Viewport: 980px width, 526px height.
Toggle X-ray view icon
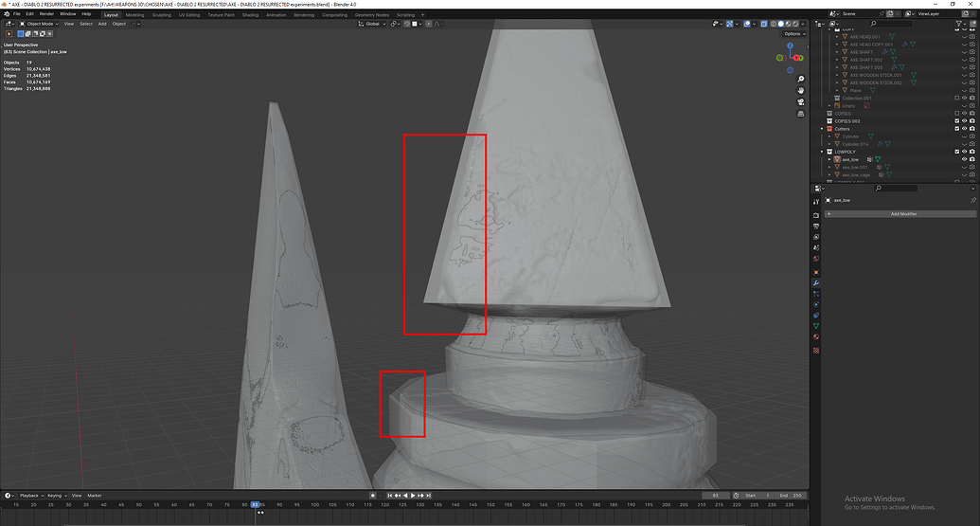coord(764,24)
